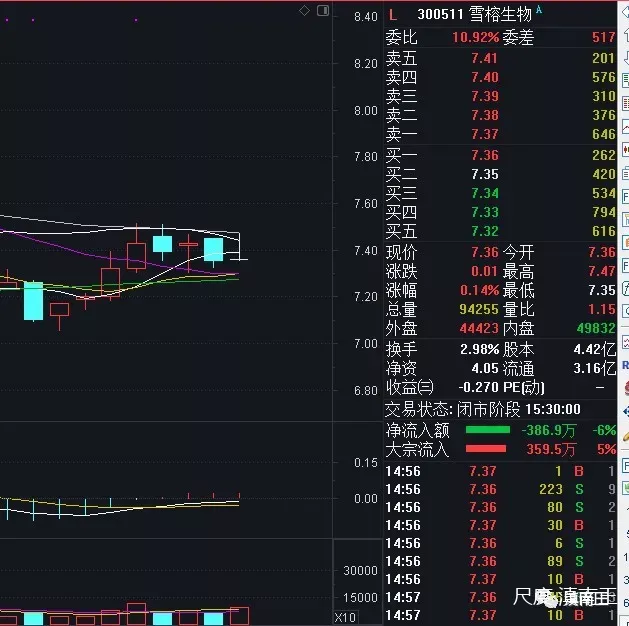
Task: Click the 总量 value 94255
Action: (x=479, y=310)
